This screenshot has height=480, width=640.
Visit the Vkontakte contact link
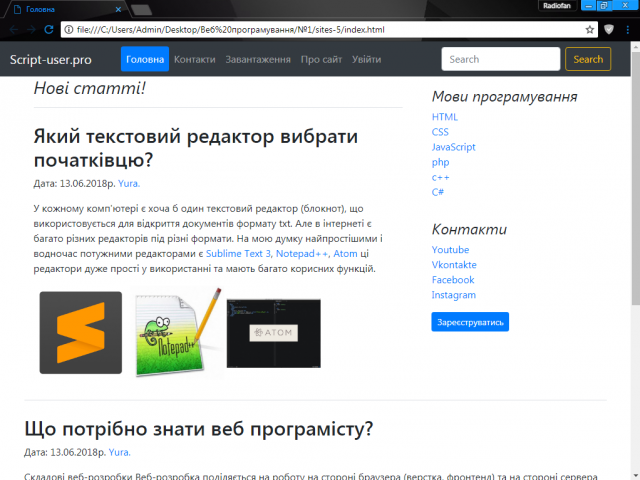(454, 265)
